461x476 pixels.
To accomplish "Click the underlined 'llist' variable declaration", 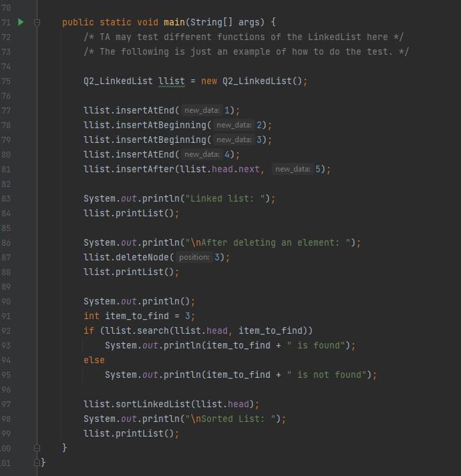I will coord(172,81).
